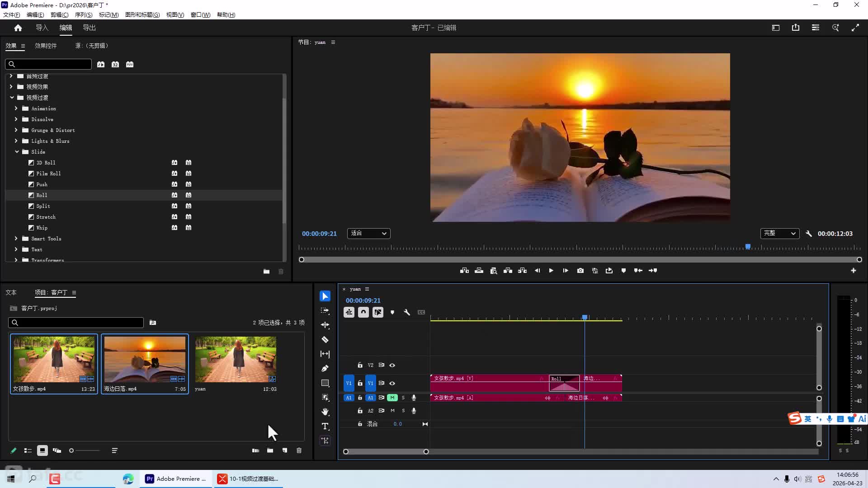Open the Workspaces icon in header

[776, 28]
